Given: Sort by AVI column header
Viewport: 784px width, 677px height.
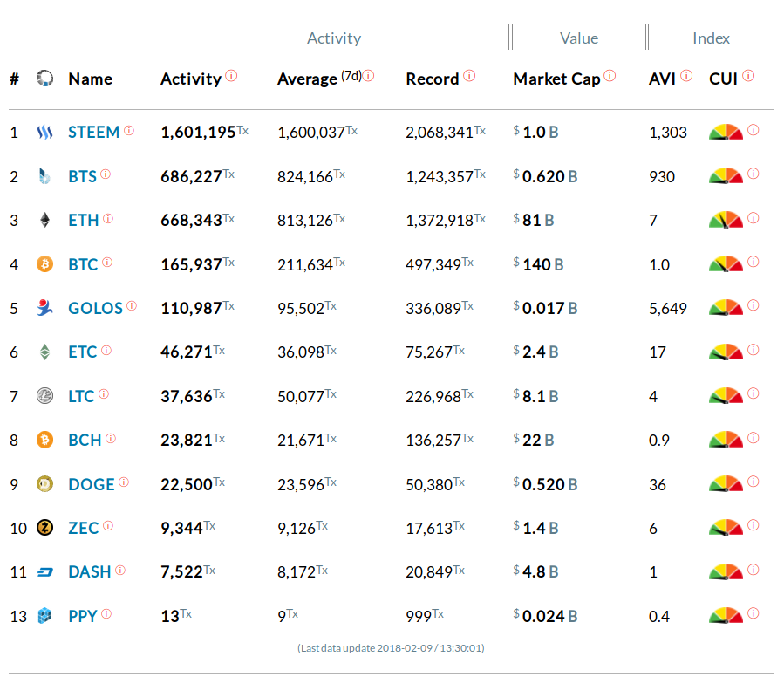Looking at the screenshot, I should (x=662, y=79).
